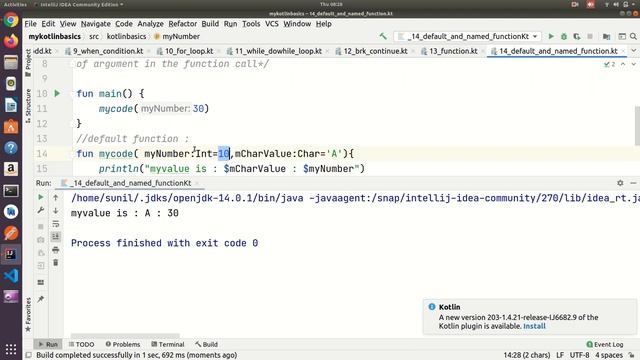The width and height of the screenshot is (640, 360).
Task: Click the Build Project hammer icon
Action: point(383,36)
